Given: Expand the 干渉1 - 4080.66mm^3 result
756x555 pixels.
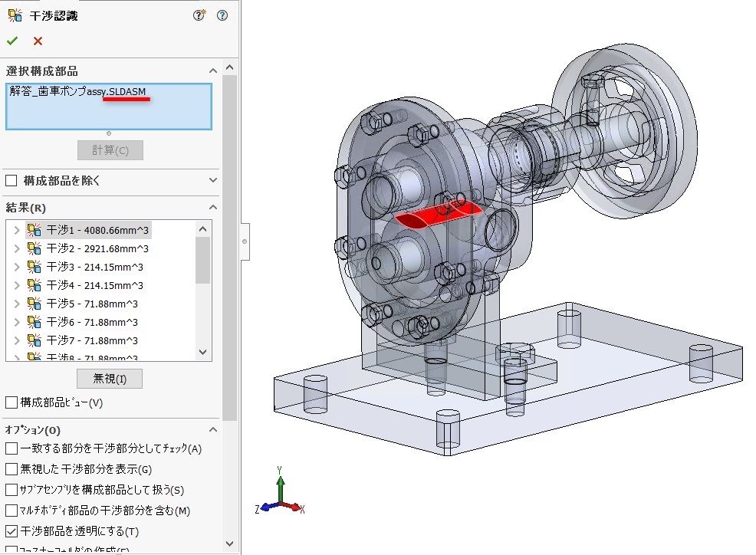Looking at the screenshot, I should coord(17,230).
